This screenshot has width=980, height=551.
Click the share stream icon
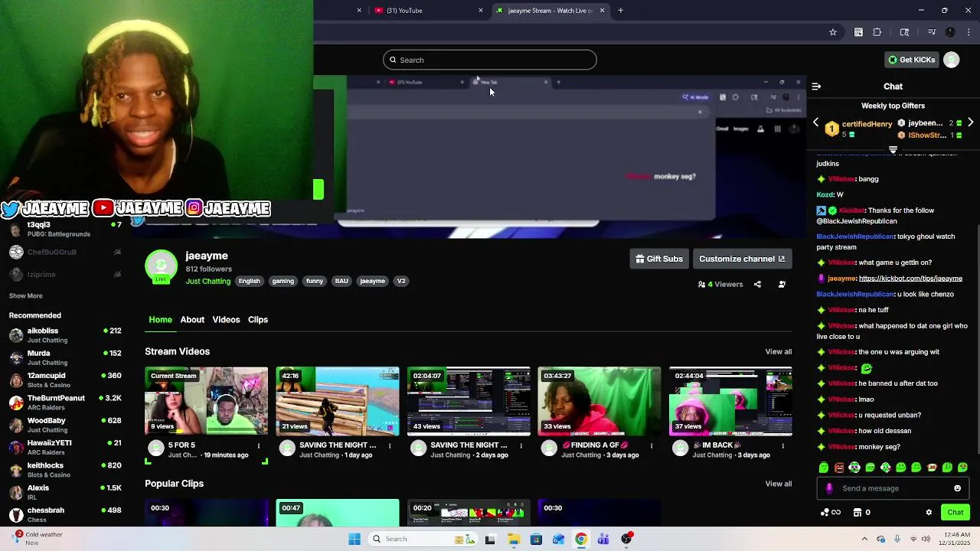757,284
